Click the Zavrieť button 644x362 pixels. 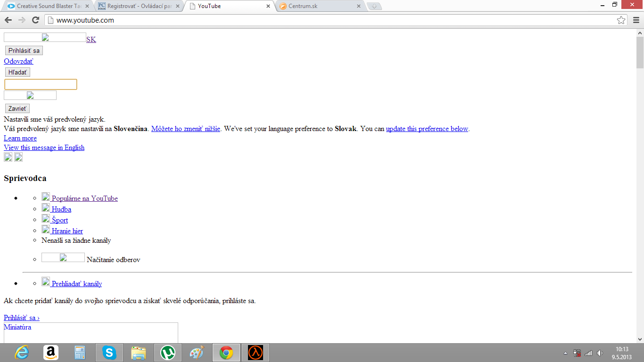click(x=17, y=108)
